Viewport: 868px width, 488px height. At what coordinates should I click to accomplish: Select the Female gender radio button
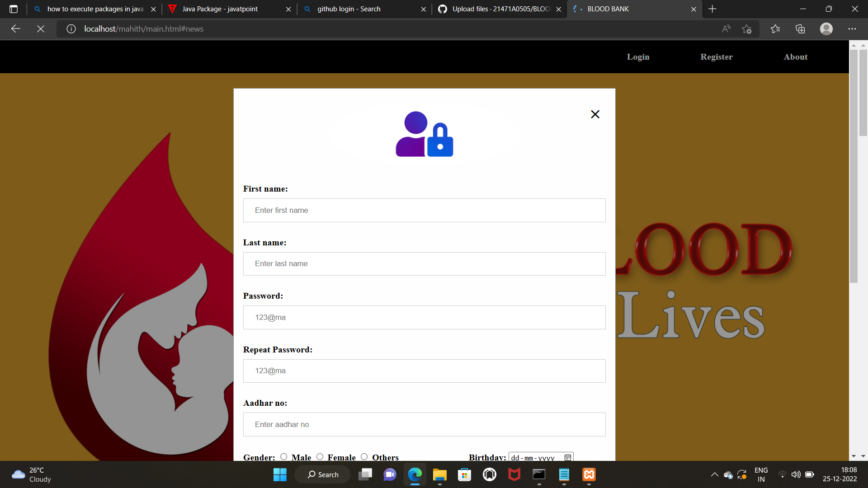pyautogui.click(x=320, y=457)
